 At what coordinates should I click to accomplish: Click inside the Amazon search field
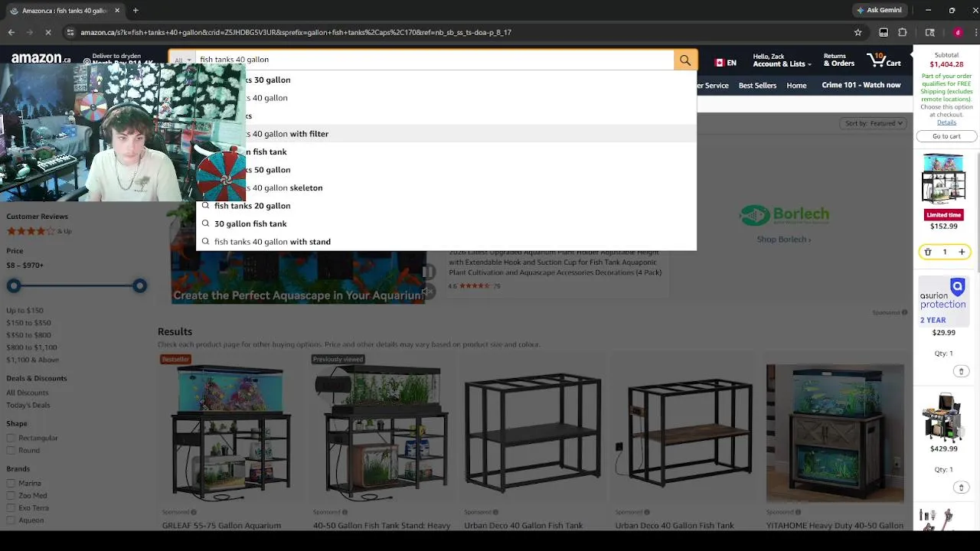click(x=434, y=60)
